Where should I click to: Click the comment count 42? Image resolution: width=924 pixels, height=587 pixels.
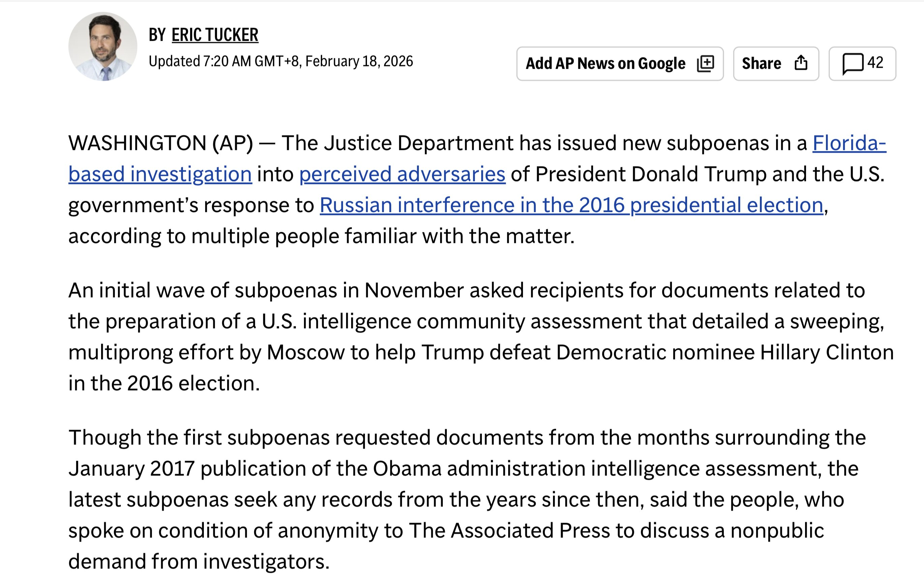[x=875, y=63]
